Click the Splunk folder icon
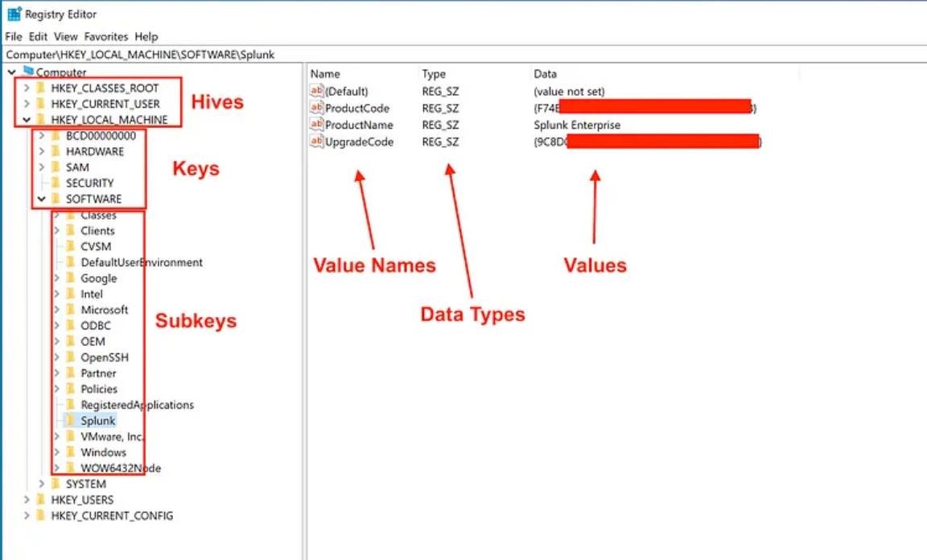Screen dimensions: 927x560 click(x=70, y=421)
